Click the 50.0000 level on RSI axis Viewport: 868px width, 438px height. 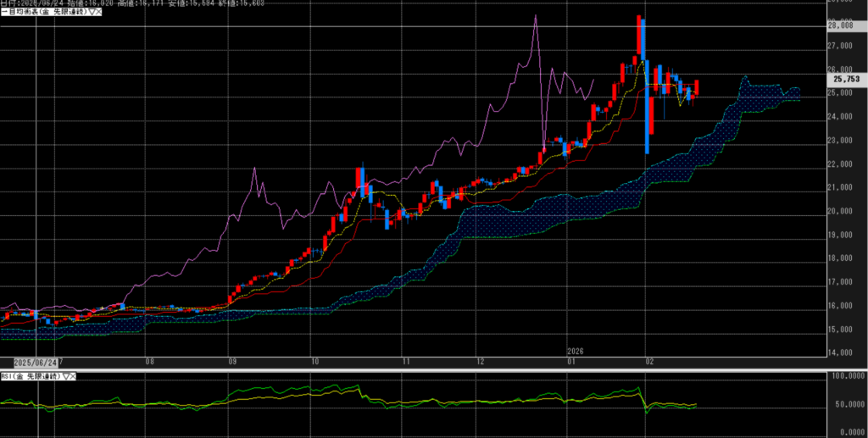pos(843,406)
